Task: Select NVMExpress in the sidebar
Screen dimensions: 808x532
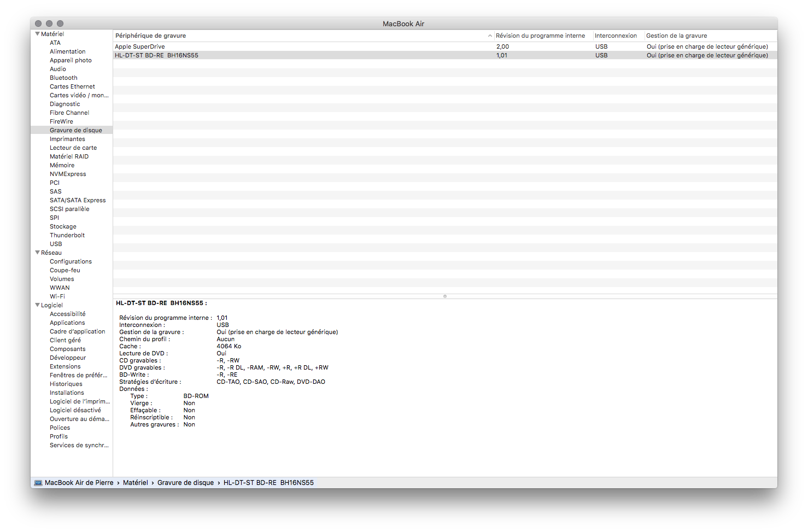Action: click(x=68, y=174)
